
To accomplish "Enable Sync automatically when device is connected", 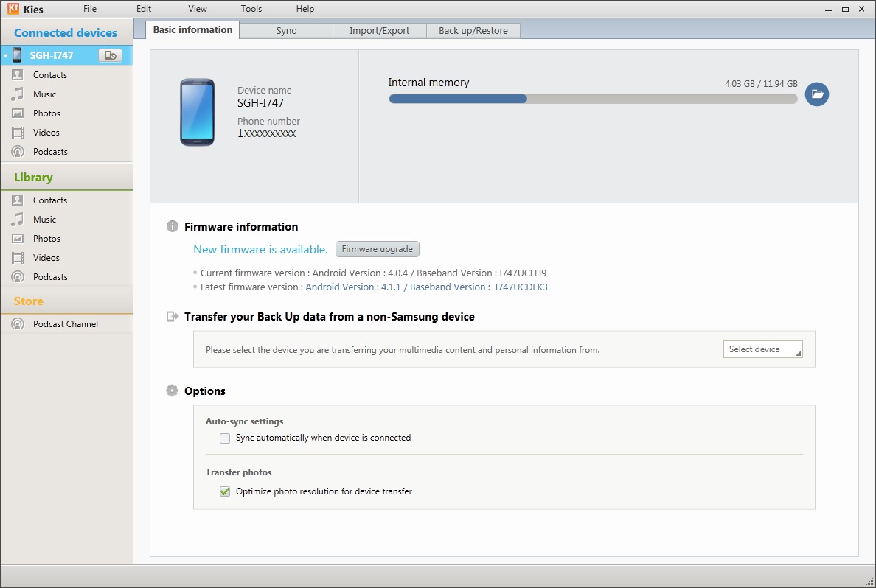I will tap(225, 438).
